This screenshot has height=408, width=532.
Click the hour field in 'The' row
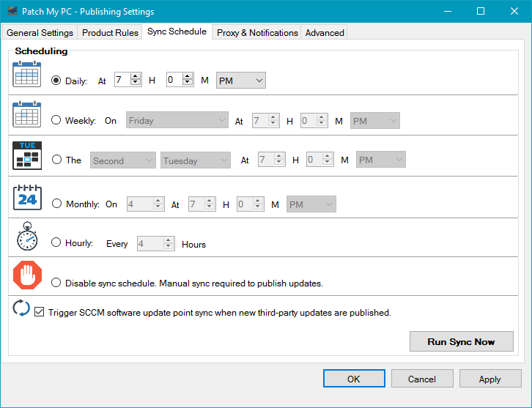266,160
